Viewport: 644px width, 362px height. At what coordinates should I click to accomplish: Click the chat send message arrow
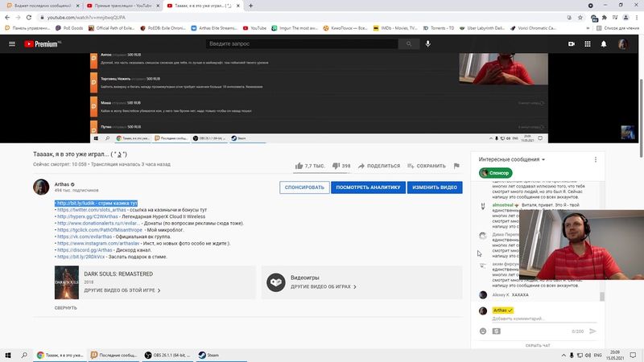tap(593, 331)
